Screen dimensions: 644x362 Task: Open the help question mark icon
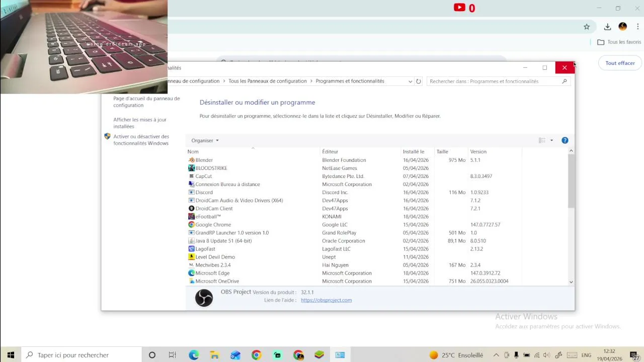tap(565, 140)
